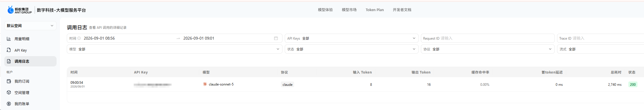Click the API Key sidebar icon

[9, 50]
